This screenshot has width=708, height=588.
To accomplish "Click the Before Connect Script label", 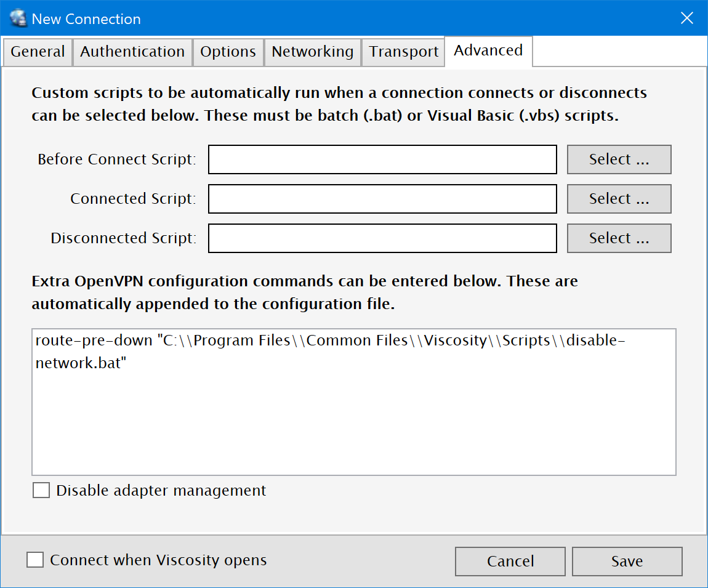I will (117, 159).
